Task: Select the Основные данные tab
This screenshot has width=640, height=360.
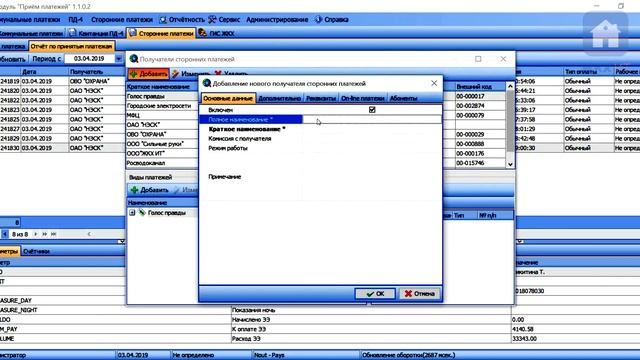Action: click(x=227, y=98)
